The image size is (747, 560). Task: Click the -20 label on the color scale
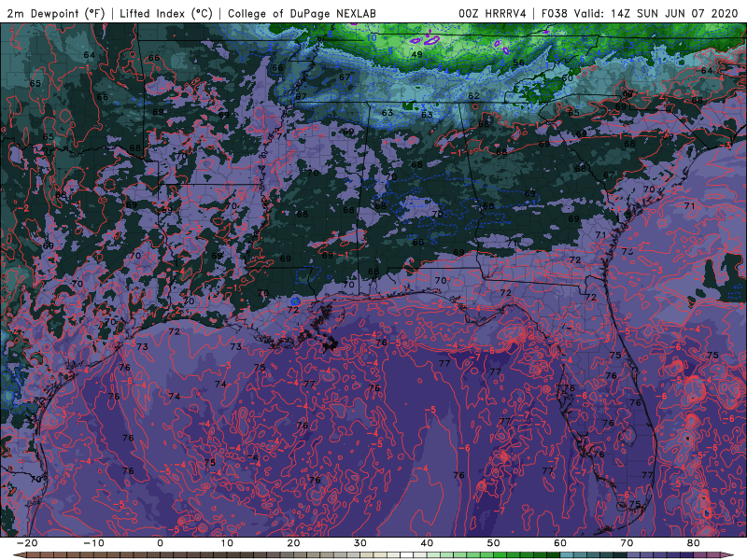pos(26,543)
